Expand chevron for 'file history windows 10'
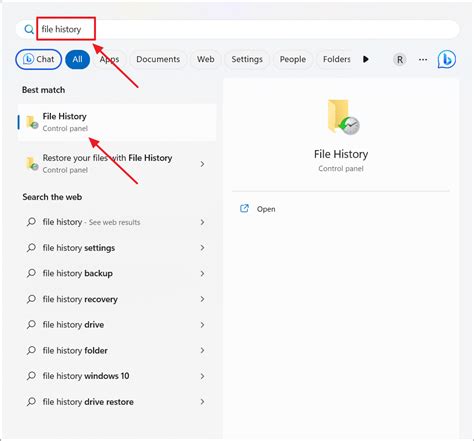The image size is (474, 441). (x=202, y=376)
